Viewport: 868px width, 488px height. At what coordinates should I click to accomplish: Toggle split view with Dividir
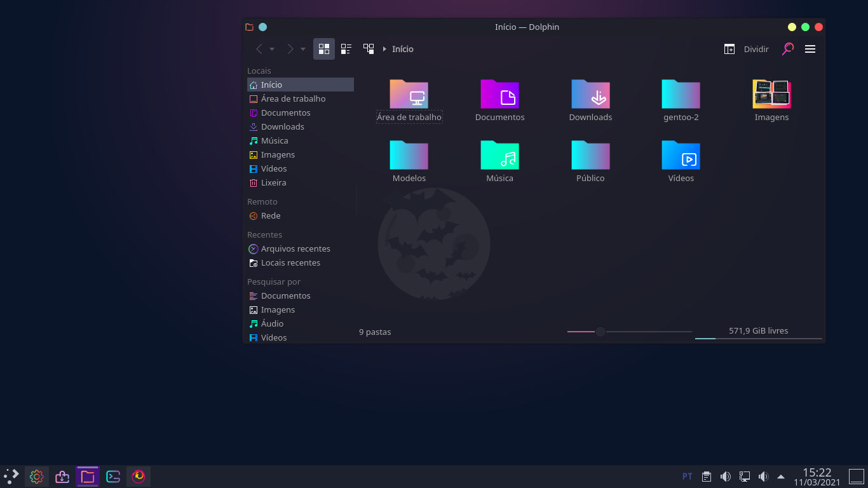click(x=747, y=49)
